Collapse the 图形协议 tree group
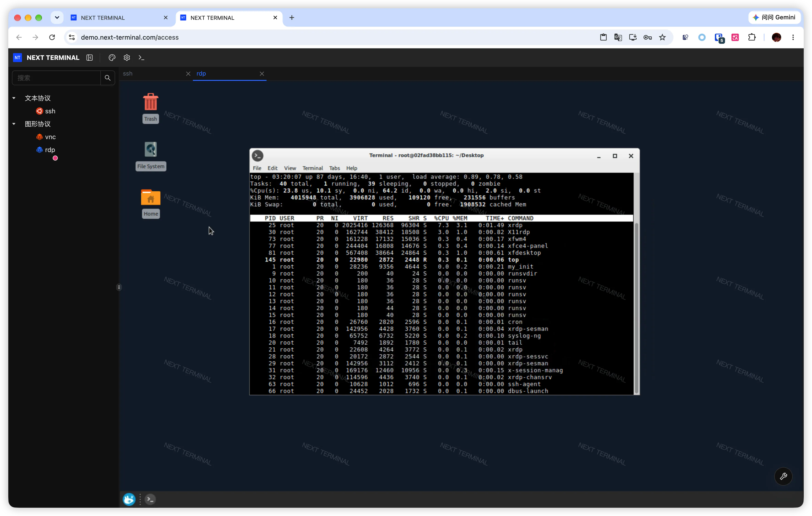This screenshot has height=516, width=812. click(x=14, y=124)
